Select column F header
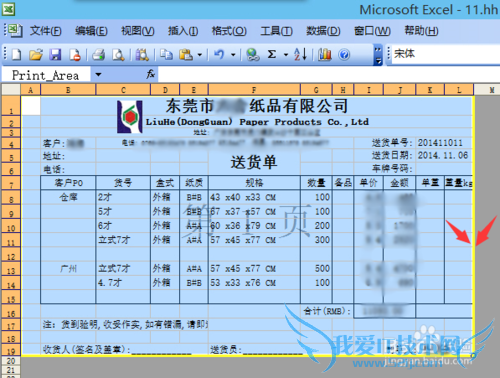Image resolution: width=500 pixels, height=378 pixels. point(254,90)
